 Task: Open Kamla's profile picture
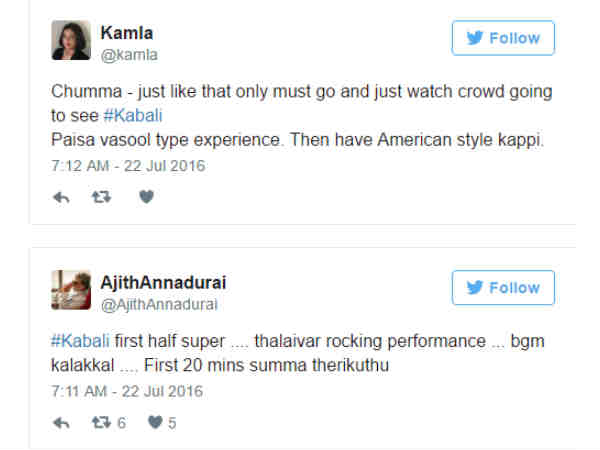point(71,40)
